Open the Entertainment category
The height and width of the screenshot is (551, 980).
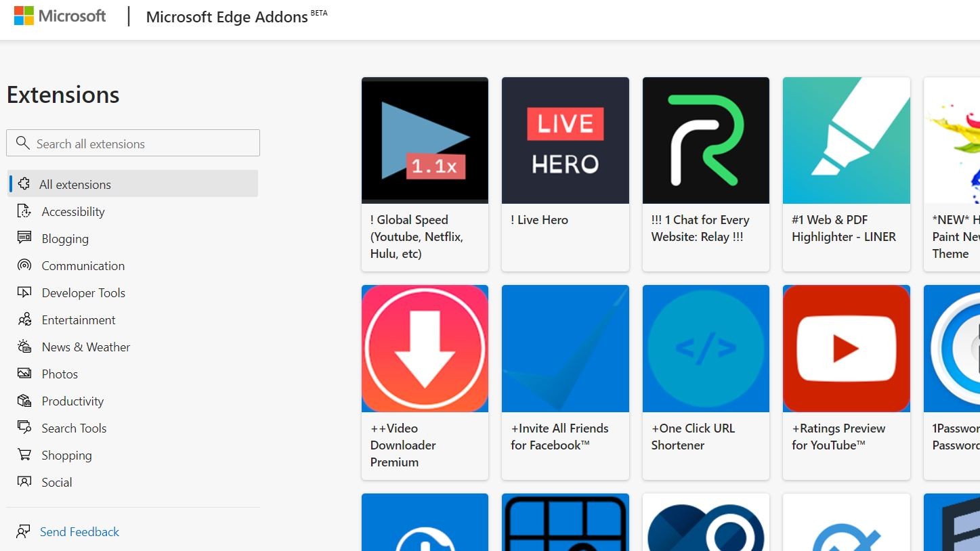[79, 320]
